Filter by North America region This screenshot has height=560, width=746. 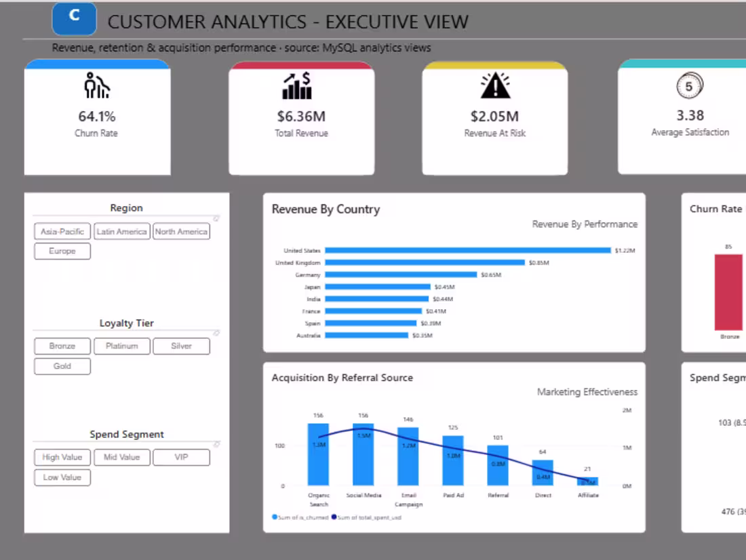coord(181,232)
